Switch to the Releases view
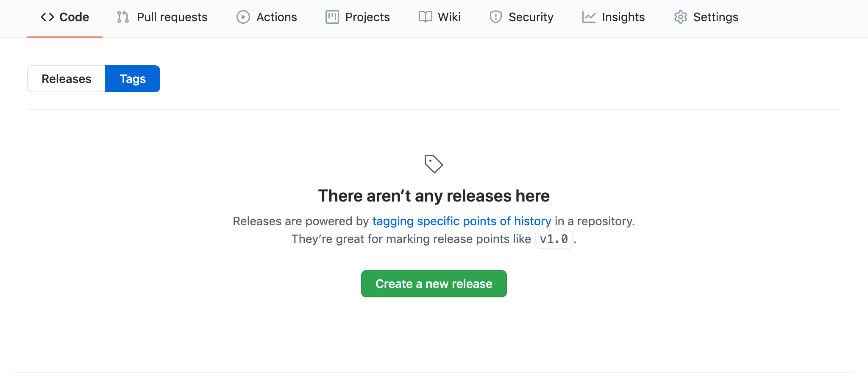Viewport: 868px width, 387px height. tap(66, 79)
